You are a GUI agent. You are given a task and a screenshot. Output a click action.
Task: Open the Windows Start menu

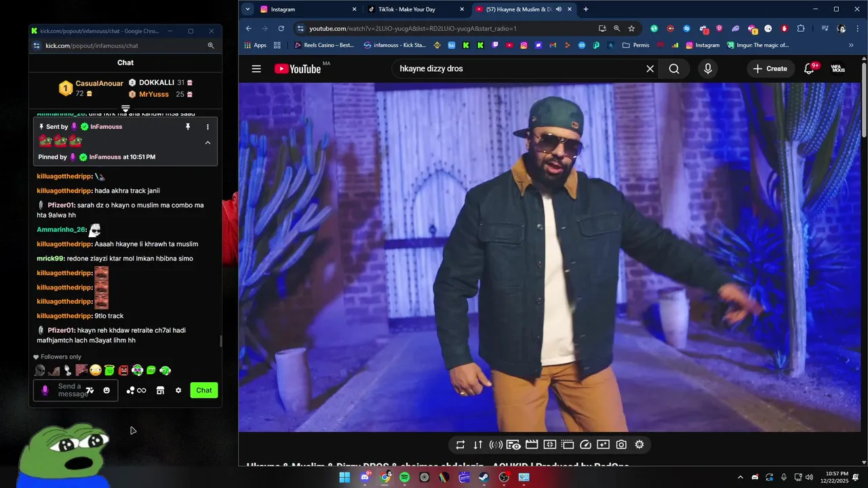(x=344, y=477)
